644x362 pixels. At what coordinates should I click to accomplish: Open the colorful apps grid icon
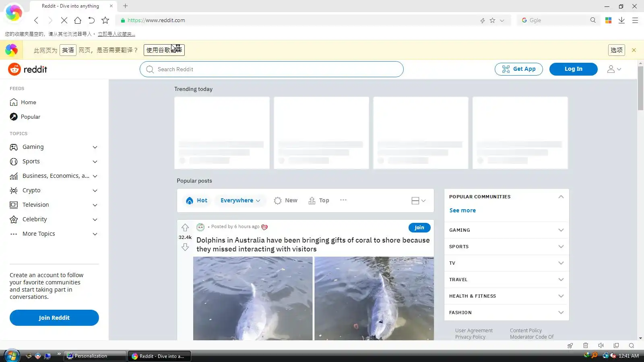click(608, 20)
